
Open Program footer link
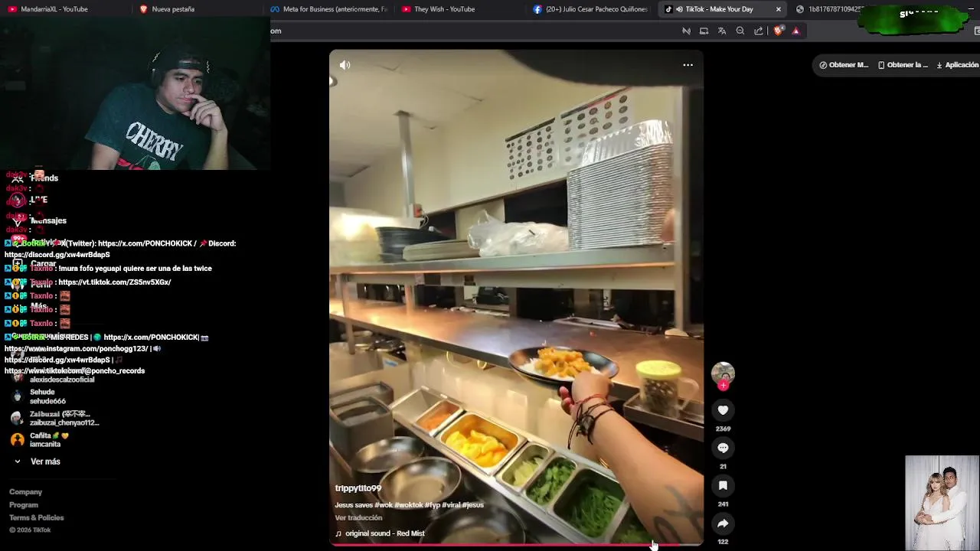point(23,505)
